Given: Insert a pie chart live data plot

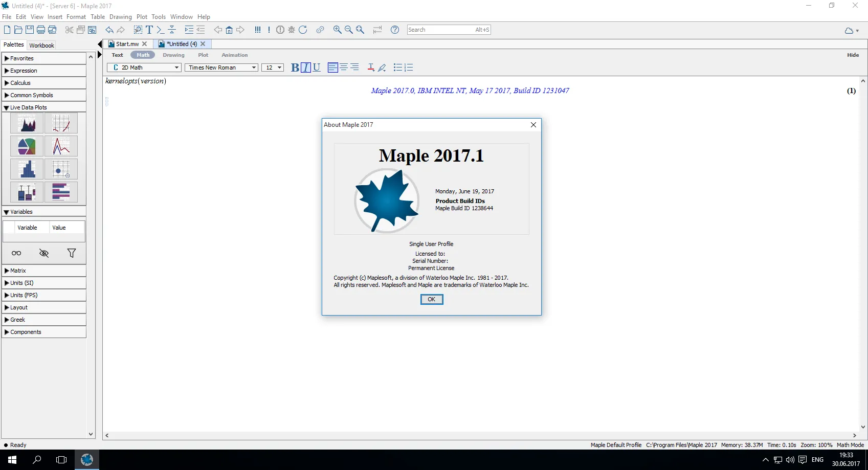Looking at the screenshot, I should [27, 146].
